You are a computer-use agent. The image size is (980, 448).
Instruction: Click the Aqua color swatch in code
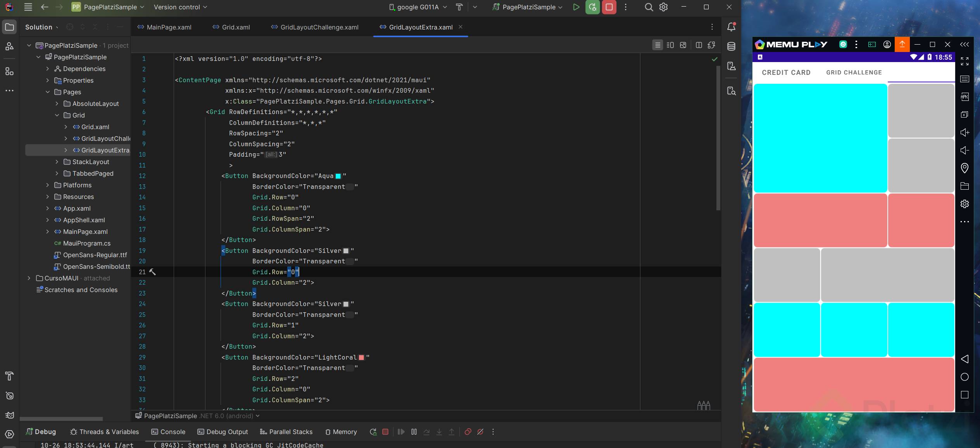pyautogui.click(x=338, y=176)
